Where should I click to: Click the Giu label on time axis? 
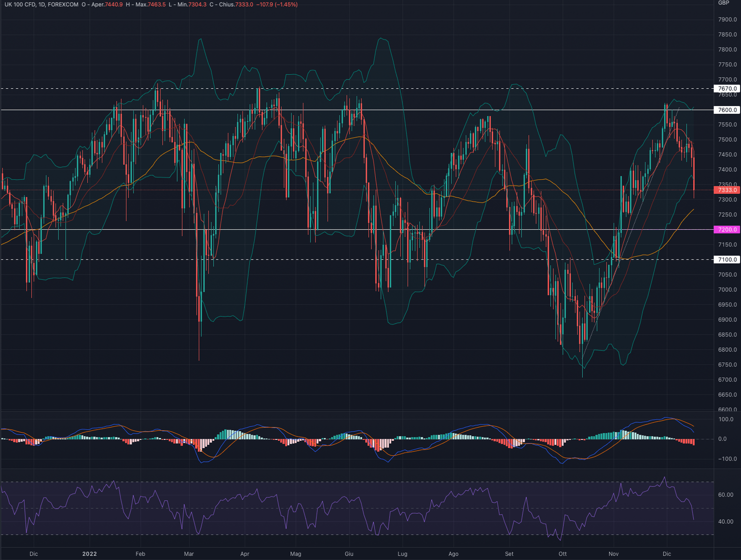(x=349, y=554)
